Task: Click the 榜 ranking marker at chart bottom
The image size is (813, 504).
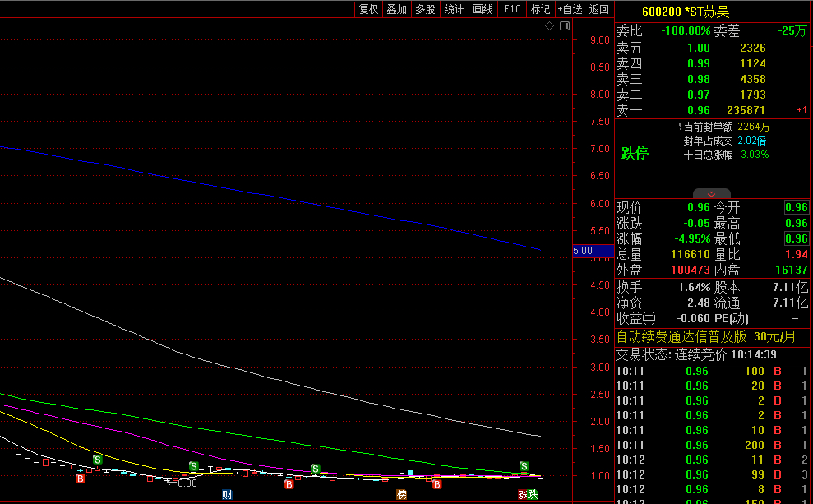Action: tap(402, 495)
